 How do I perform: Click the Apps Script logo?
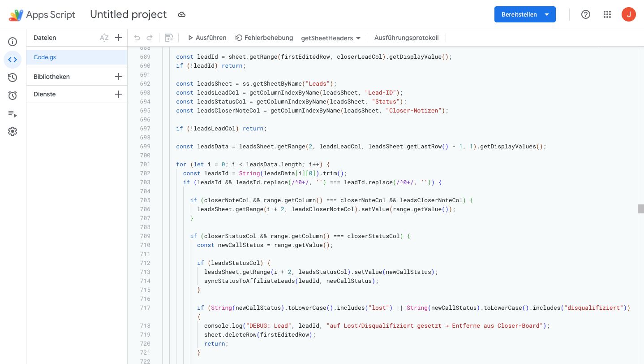(42, 15)
